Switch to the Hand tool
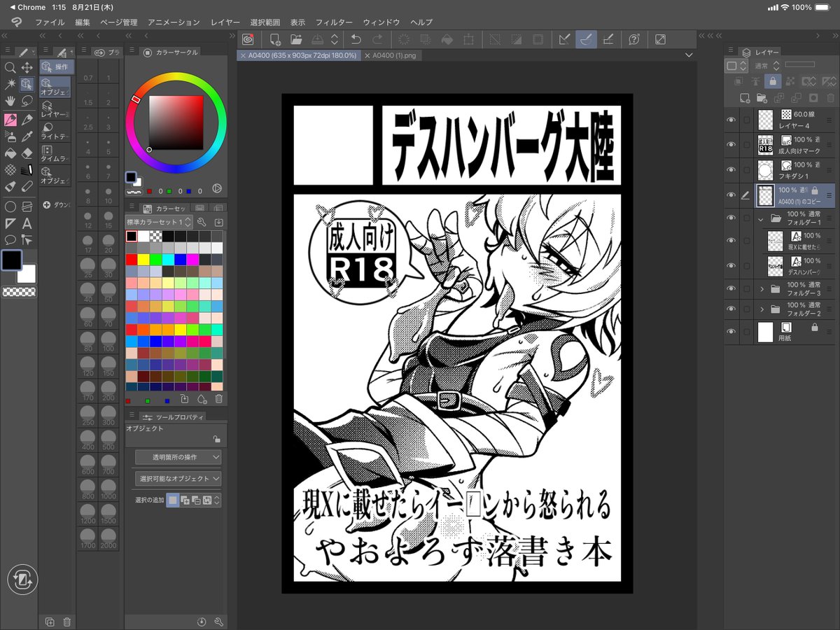 10,101
